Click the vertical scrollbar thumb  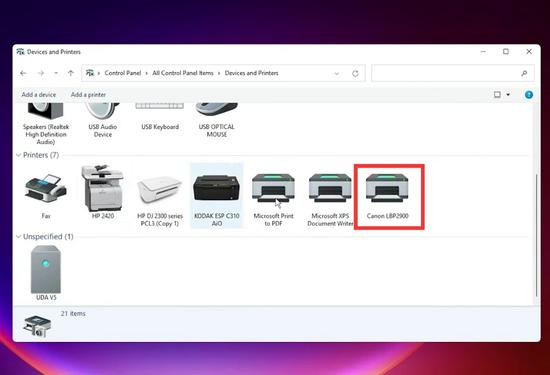(536, 235)
